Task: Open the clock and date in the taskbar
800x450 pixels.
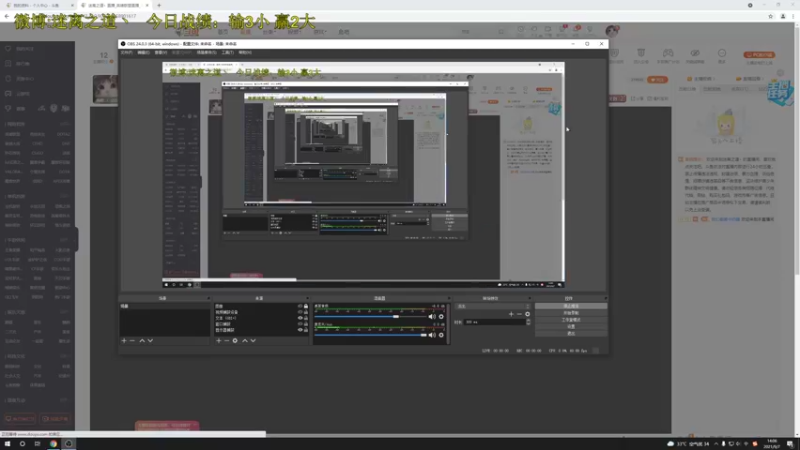Action: pos(772,444)
